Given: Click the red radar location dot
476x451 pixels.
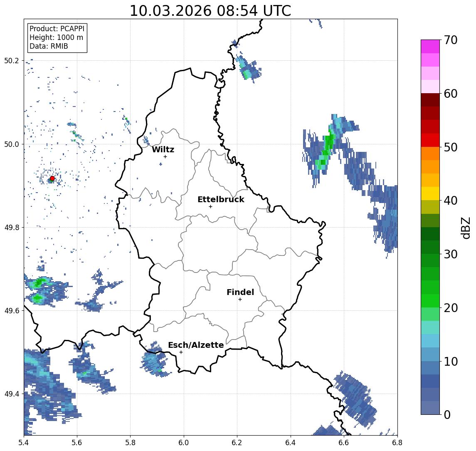Looking at the screenshot, I should pos(52,178).
